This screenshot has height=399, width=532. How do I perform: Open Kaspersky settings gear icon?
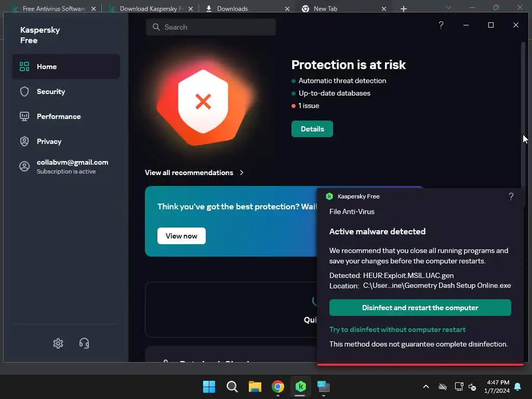click(x=58, y=343)
